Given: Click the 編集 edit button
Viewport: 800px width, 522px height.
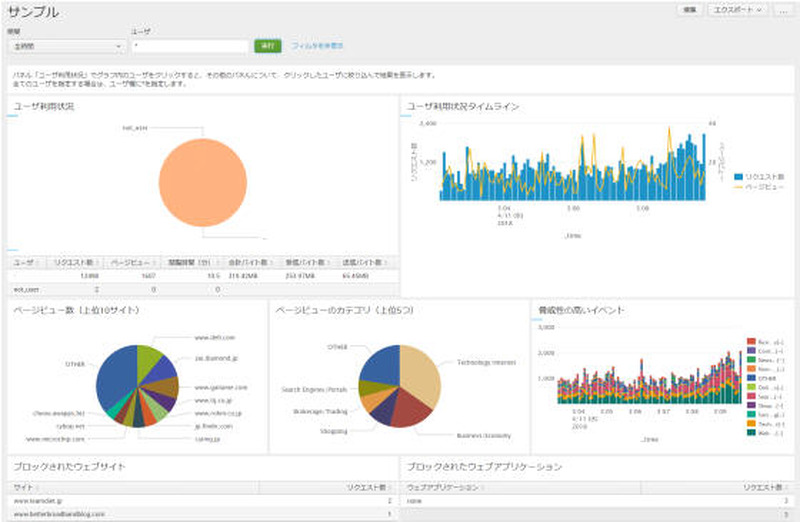Looking at the screenshot, I should pyautogui.click(x=690, y=9).
